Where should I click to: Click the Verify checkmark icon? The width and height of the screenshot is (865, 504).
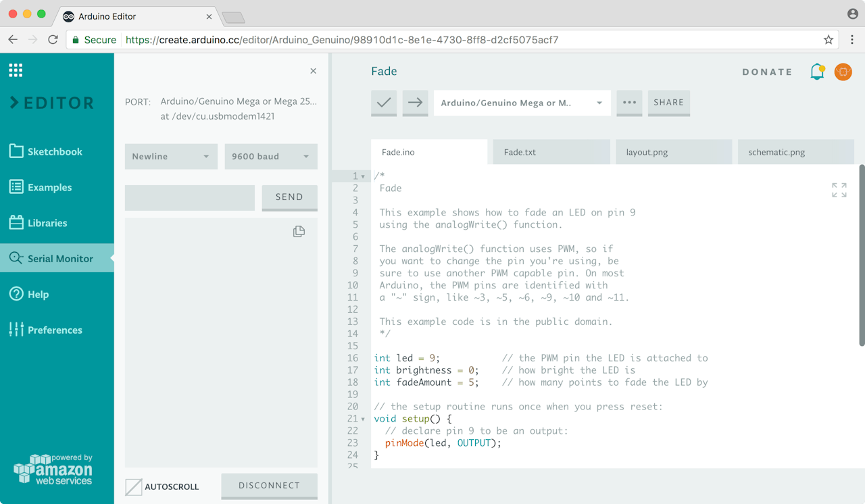[384, 103]
